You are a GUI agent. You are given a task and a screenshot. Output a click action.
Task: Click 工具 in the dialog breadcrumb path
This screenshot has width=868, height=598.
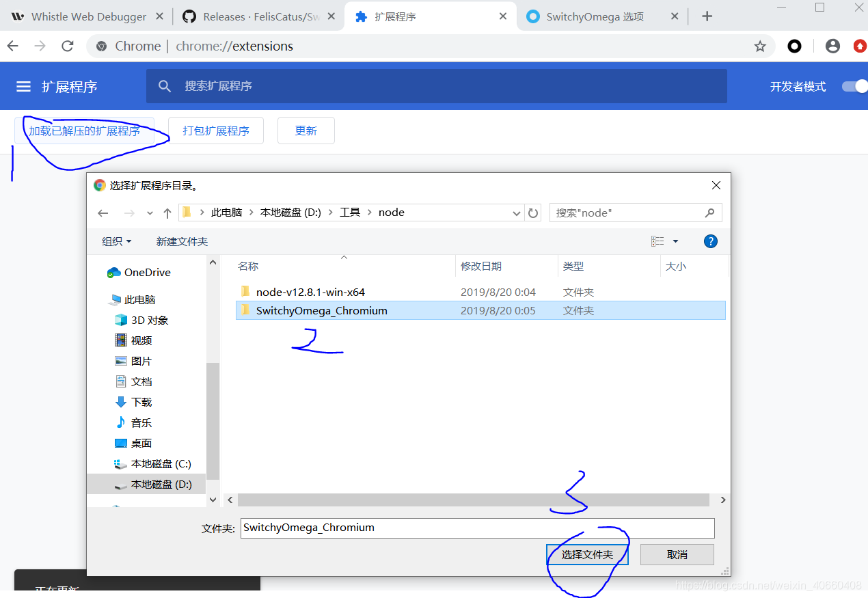click(350, 213)
